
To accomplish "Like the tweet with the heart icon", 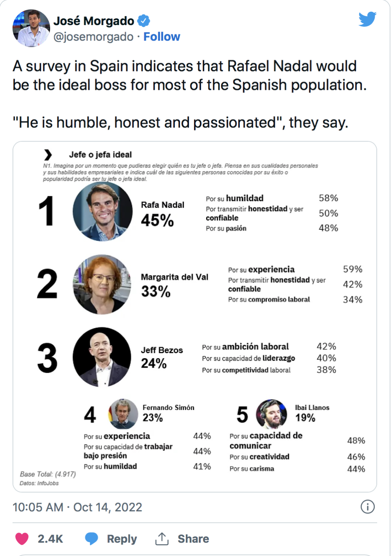I will (x=22, y=538).
